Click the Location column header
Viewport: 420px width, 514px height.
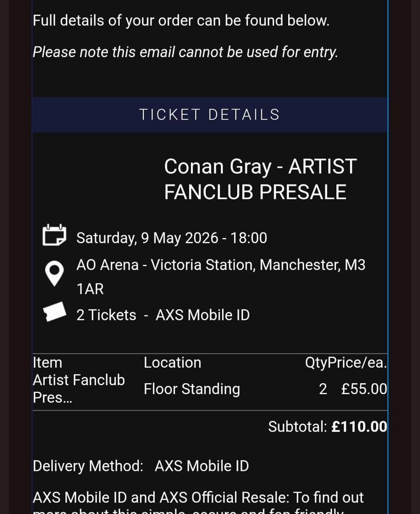[172, 363]
